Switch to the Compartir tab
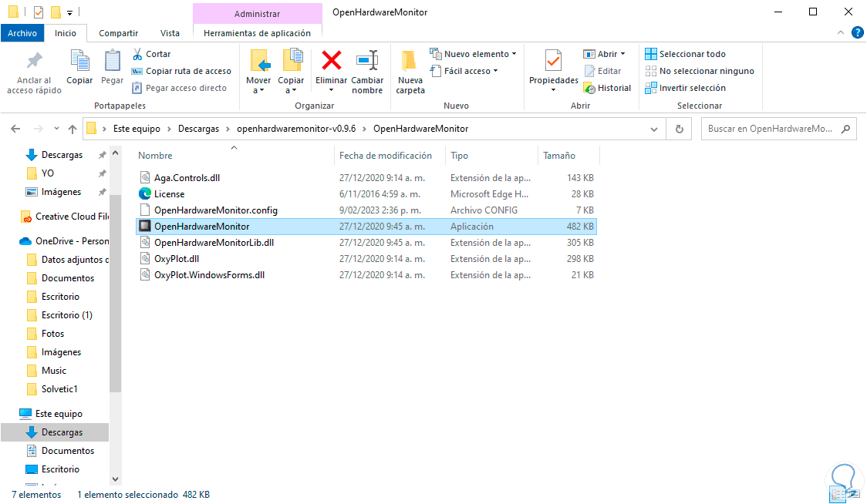Screen dimensions: 867x504 118,33
